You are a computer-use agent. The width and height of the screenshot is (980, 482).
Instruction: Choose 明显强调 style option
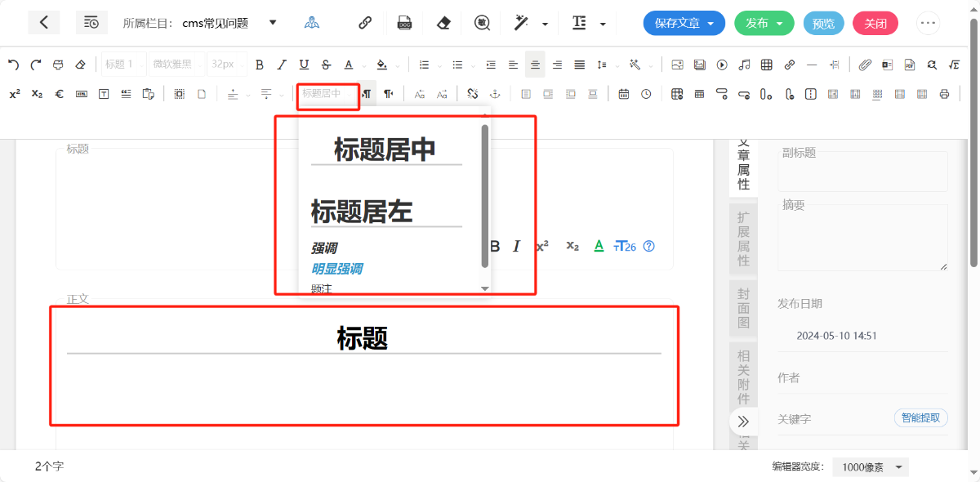[x=336, y=269]
